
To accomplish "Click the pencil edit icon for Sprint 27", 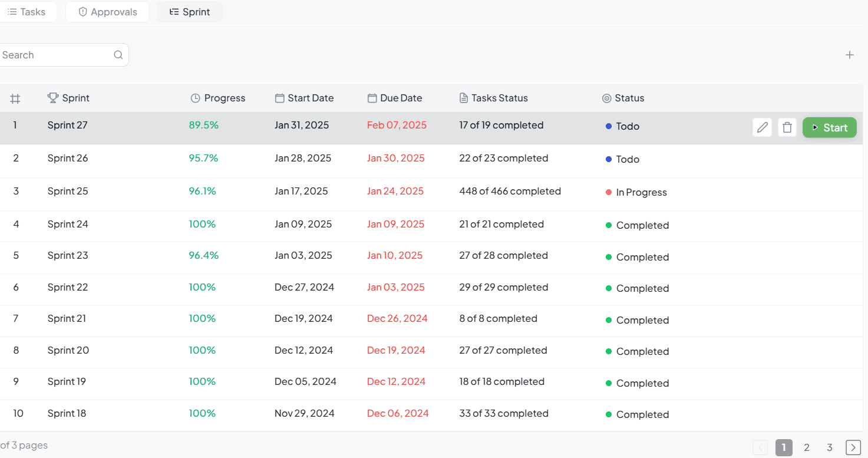I will pos(763,127).
